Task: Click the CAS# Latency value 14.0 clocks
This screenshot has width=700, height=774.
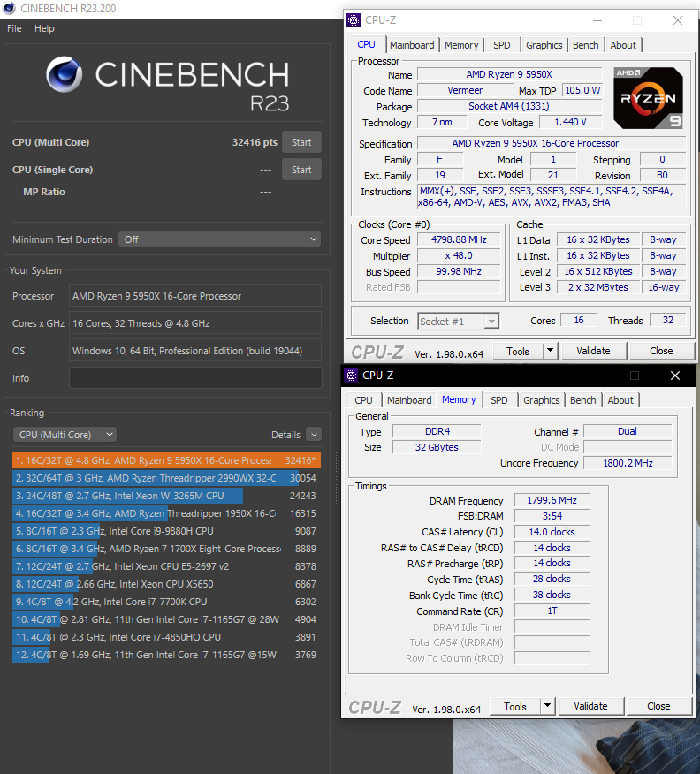Action: (552, 532)
